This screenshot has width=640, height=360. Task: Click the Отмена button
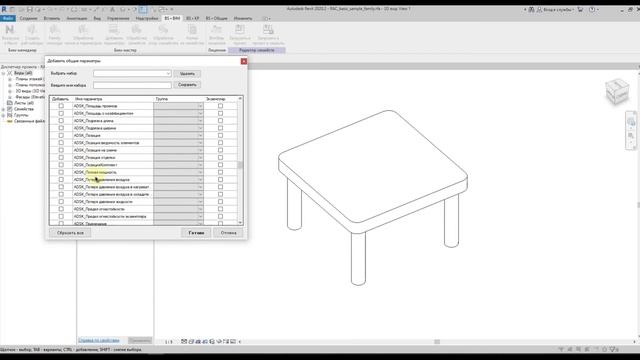(x=229, y=233)
